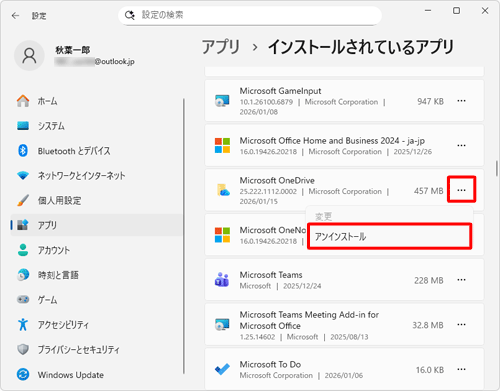This screenshot has width=500, height=391.
Task: Click the アクセシビリティ figure icon
Action: point(23,324)
